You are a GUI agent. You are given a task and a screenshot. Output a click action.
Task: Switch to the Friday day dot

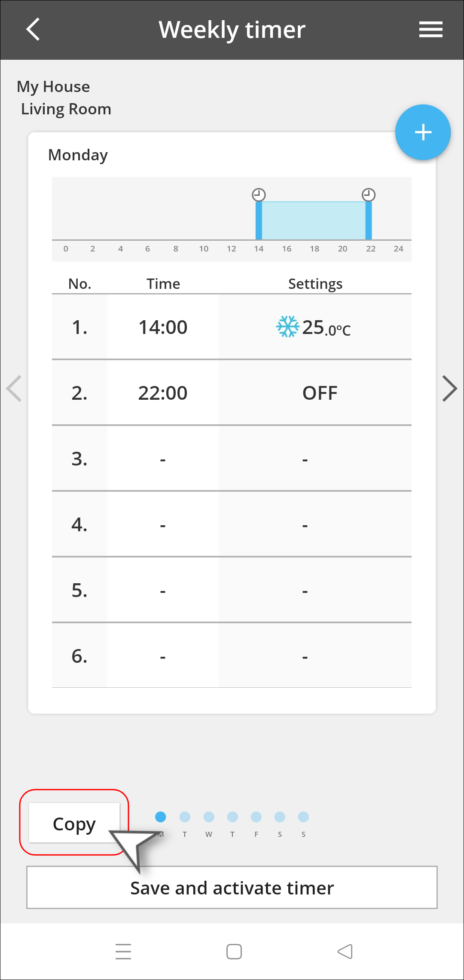click(256, 817)
